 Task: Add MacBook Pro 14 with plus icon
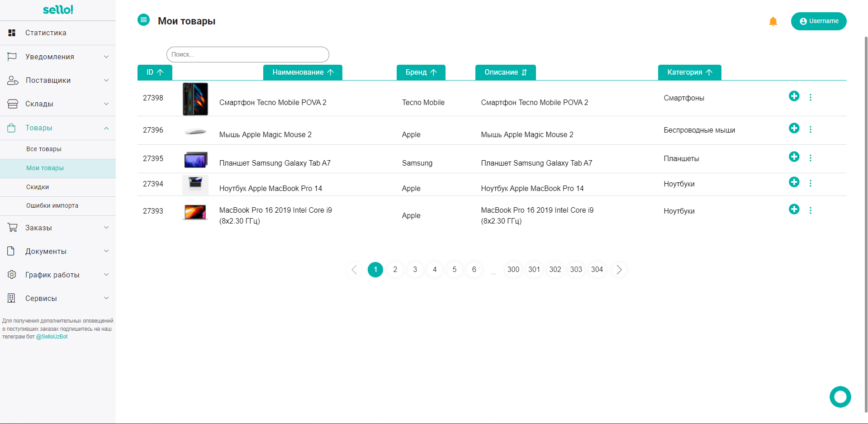tap(794, 182)
